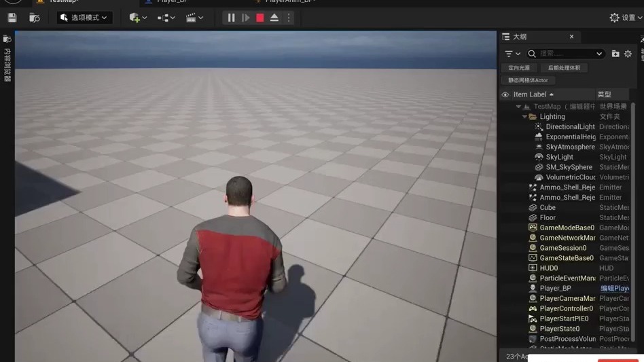Open the 选项模式 dropdown
This screenshot has height=362, width=644.
pyautogui.click(x=84, y=18)
